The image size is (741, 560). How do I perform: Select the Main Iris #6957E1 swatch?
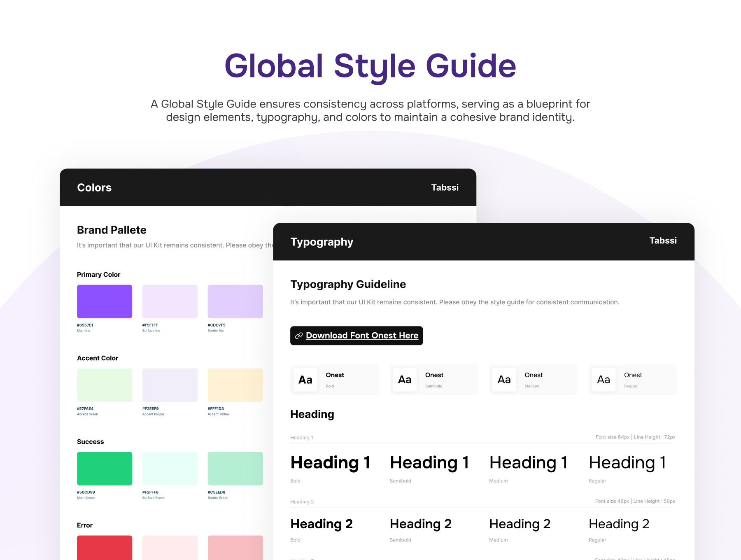coord(105,301)
